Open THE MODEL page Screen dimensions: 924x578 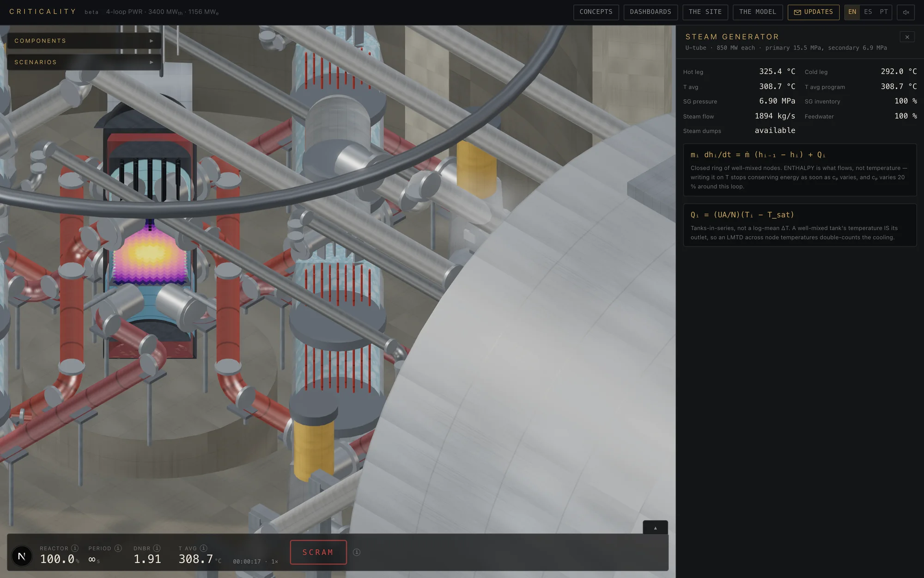(758, 12)
